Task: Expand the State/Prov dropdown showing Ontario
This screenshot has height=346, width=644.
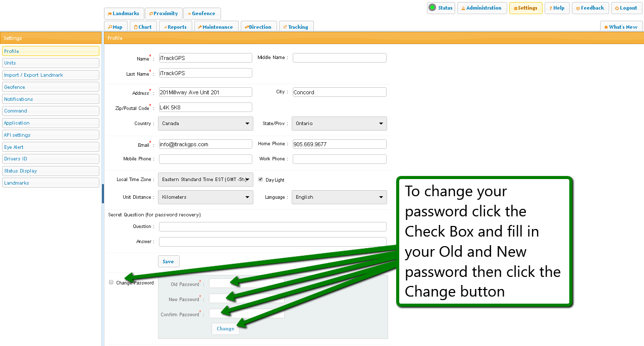Action: [339, 124]
